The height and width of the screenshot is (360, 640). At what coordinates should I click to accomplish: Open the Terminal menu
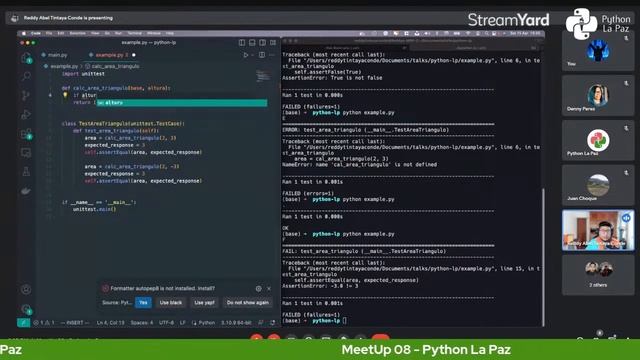(x=134, y=33)
